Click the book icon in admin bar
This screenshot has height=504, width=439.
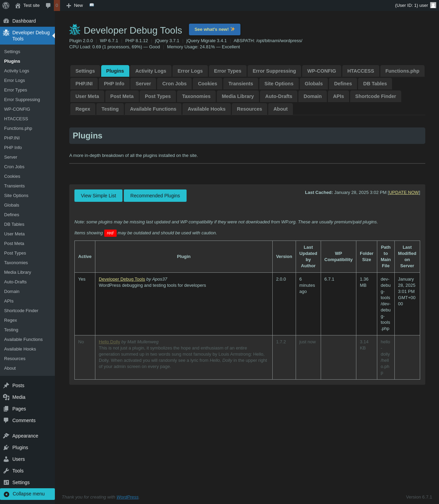[x=92, y=5]
